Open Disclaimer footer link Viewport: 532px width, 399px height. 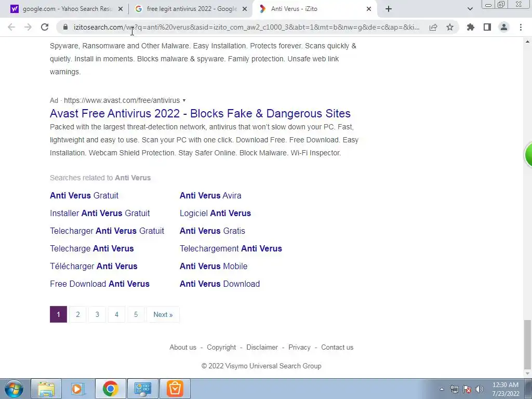click(x=262, y=348)
